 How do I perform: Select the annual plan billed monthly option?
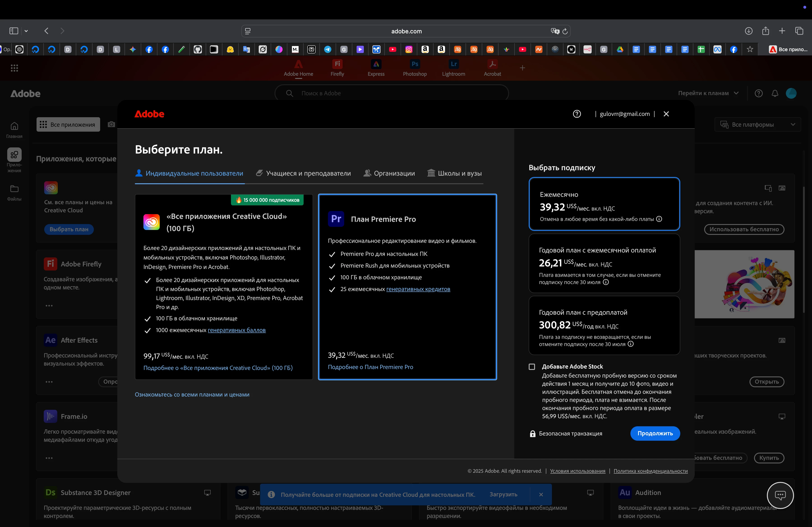point(604,263)
